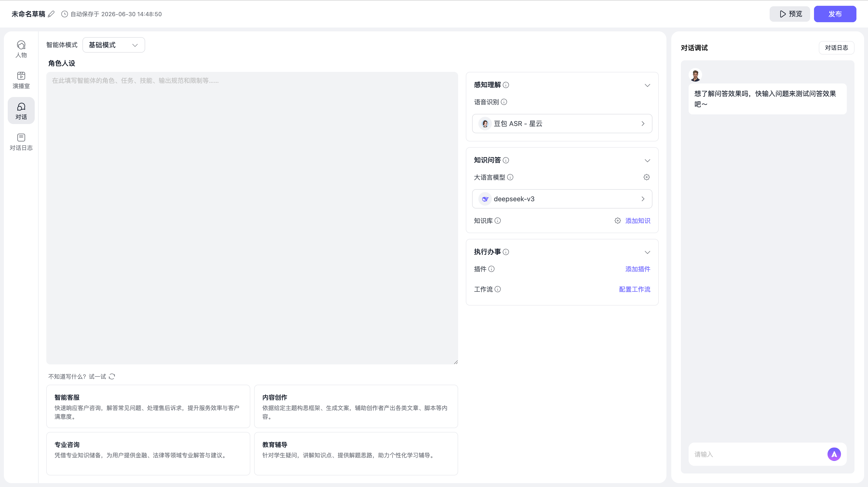Click the 对话调试 heading

pyautogui.click(x=694, y=48)
